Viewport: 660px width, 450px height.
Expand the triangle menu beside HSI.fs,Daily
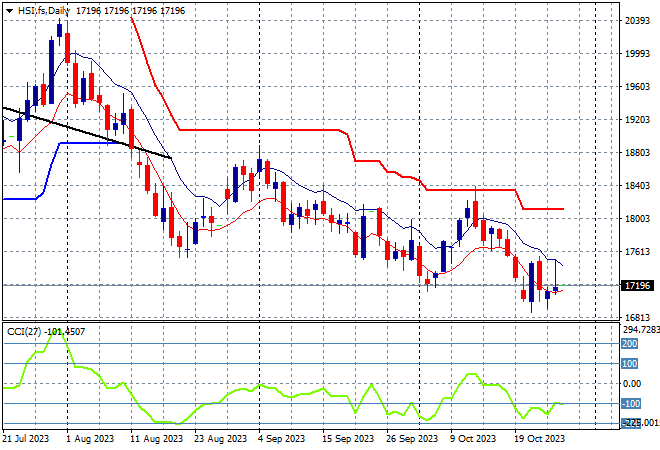coord(9,11)
